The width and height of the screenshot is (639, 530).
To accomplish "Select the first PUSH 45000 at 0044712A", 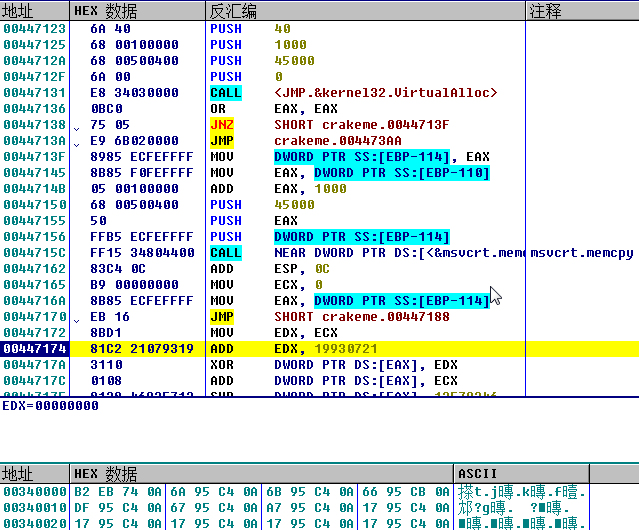I will (x=320, y=61).
